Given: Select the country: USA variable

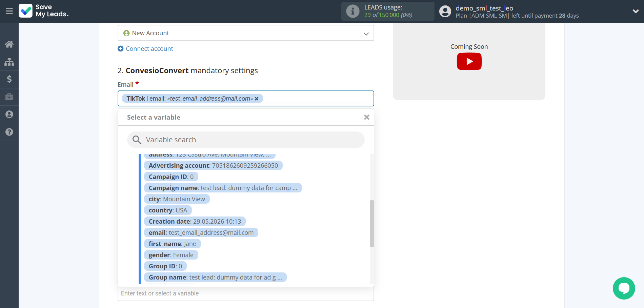Looking at the screenshot, I should [168, 210].
